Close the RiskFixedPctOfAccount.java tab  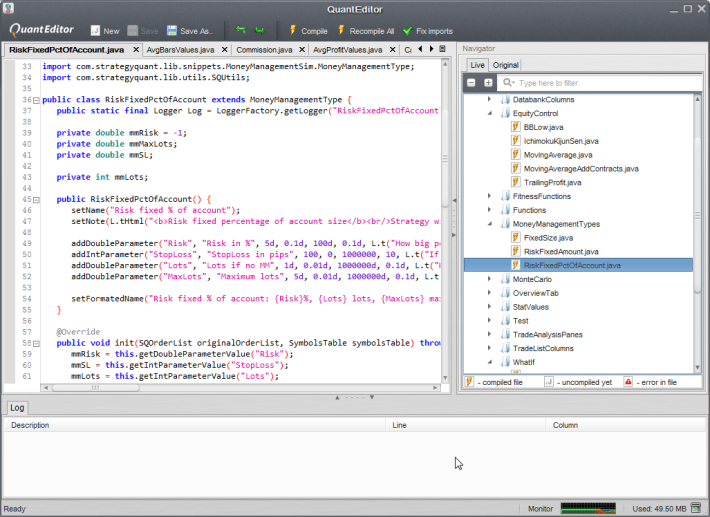135,49
